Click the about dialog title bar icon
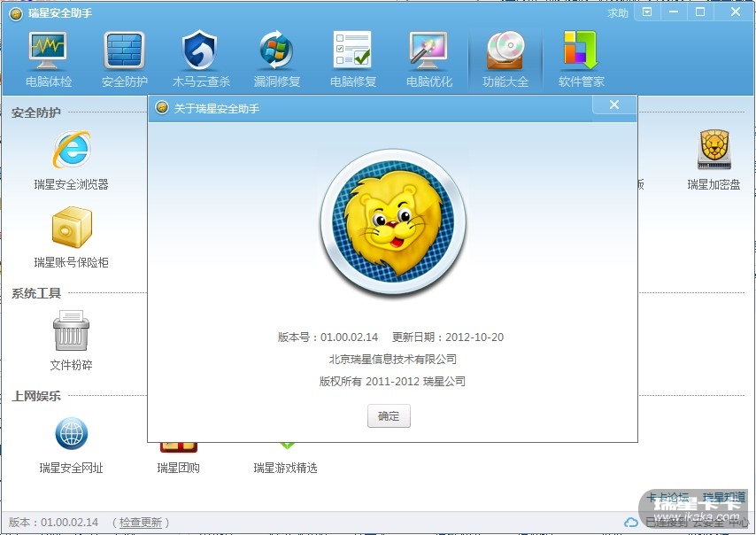The height and width of the screenshot is (535, 756). [162, 107]
